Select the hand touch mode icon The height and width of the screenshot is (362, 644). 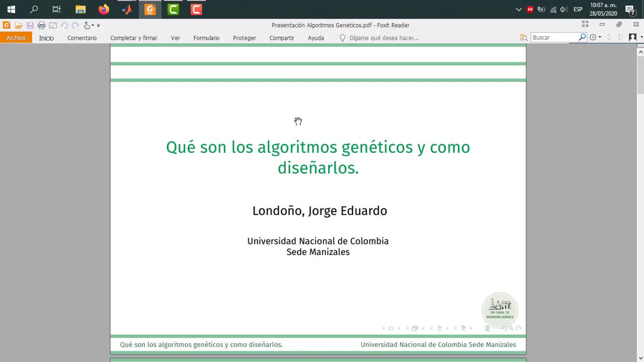87,25
